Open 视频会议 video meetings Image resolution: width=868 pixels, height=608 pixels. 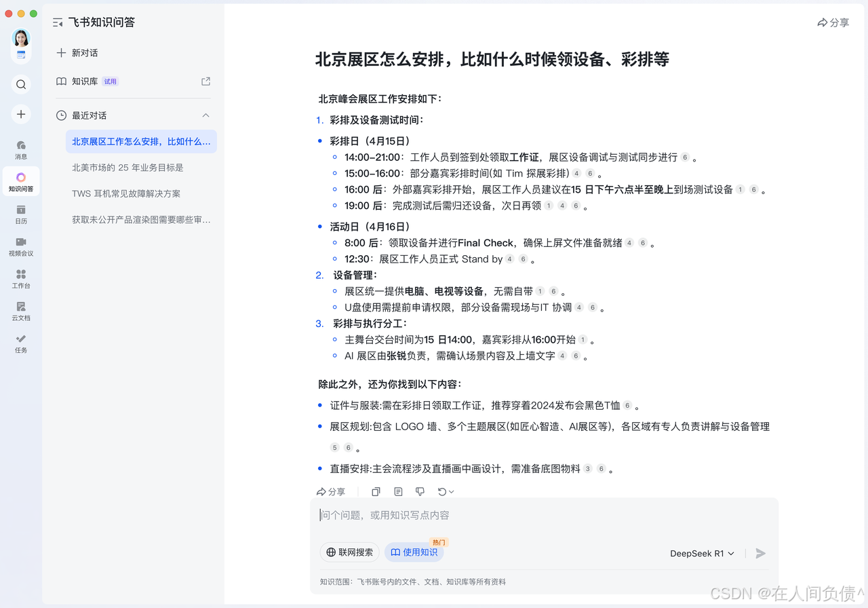(x=21, y=247)
